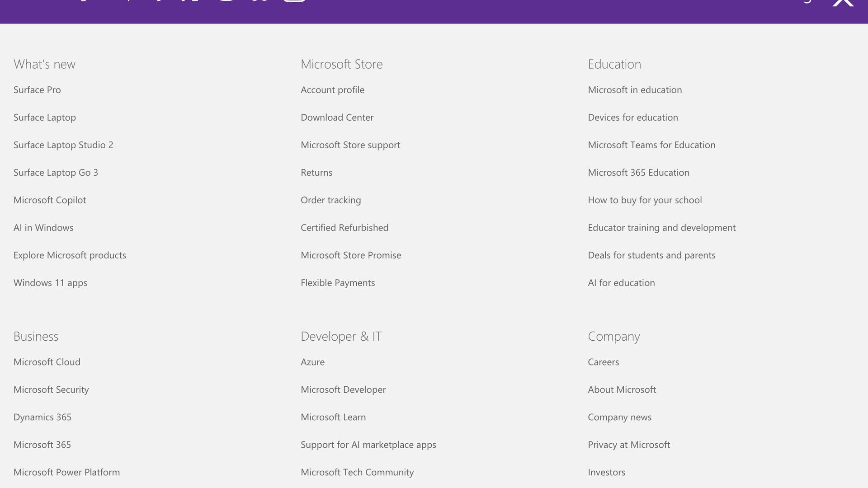Open Microsoft Teams for Education
This screenshot has width=868, height=488.
651,145
